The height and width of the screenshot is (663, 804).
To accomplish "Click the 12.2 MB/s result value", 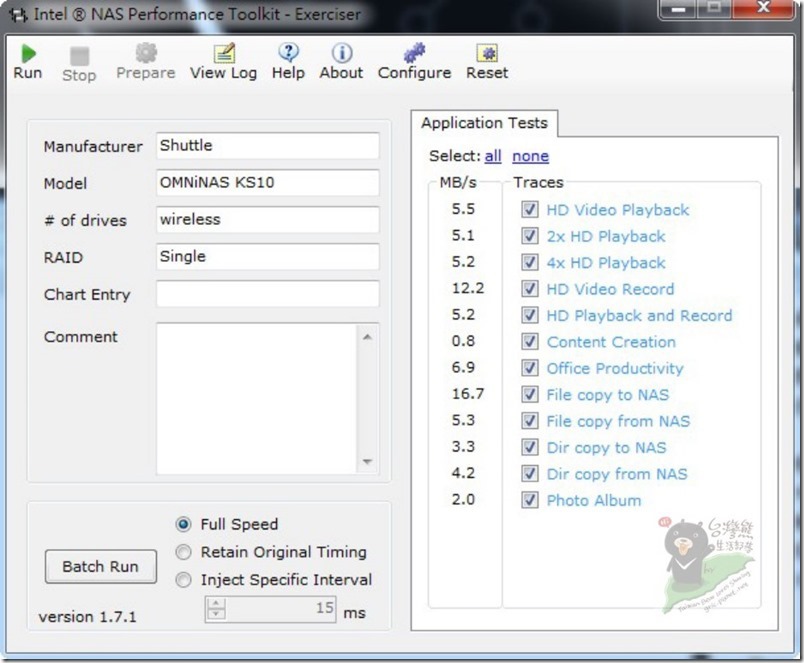I will coord(468,288).
